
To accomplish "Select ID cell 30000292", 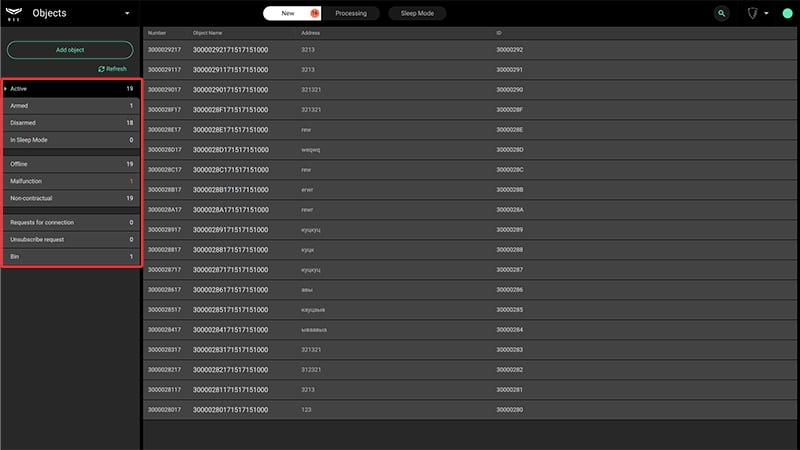I will click(509, 50).
